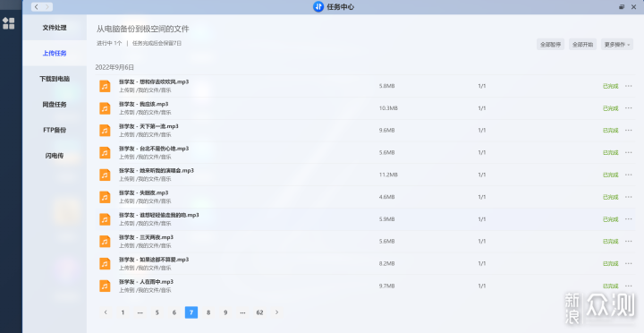
Task: Click the 全部开始 button
Action: (582, 45)
